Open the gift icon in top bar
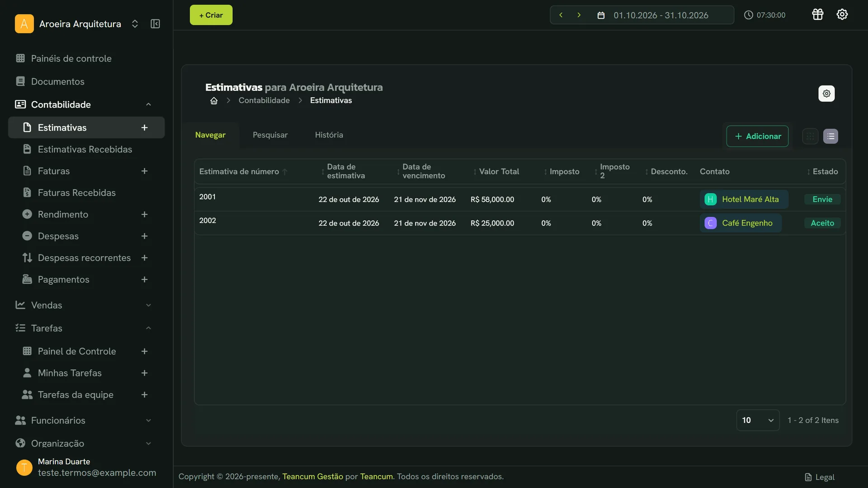This screenshot has height=488, width=868. (817, 14)
